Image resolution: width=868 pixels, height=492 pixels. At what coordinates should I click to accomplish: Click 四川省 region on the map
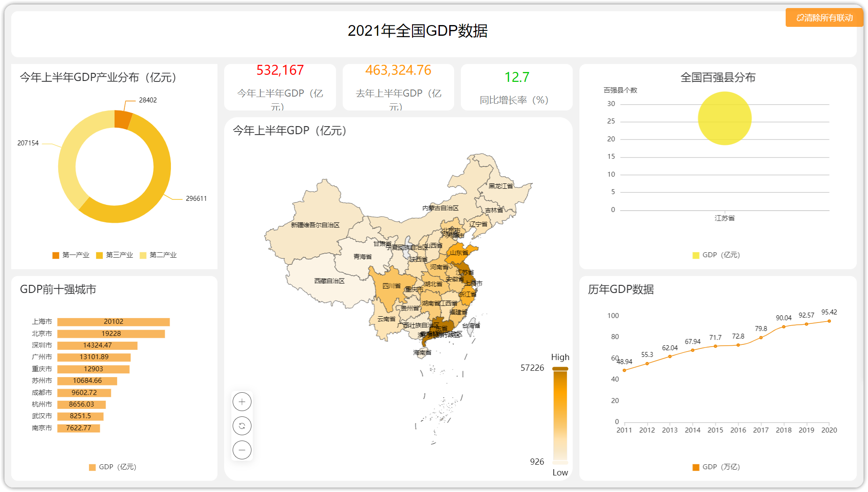click(x=391, y=286)
